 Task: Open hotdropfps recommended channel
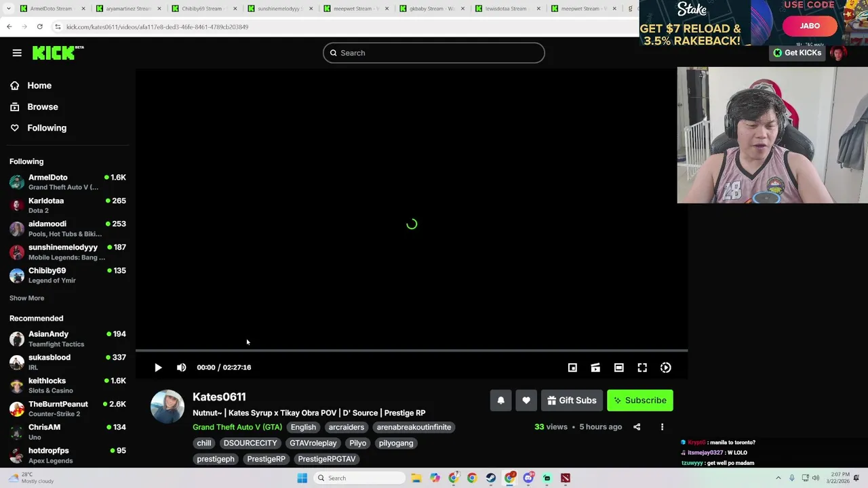[68, 455]
